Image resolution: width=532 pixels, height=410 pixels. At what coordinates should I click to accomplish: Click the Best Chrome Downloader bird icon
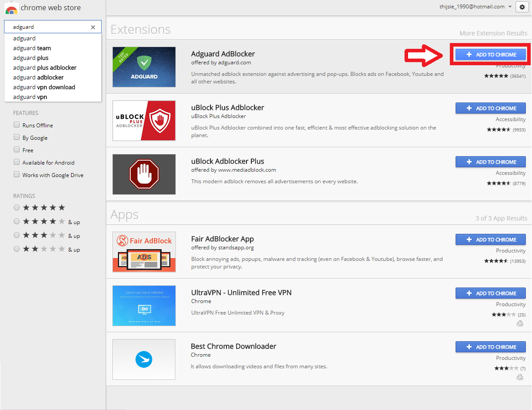[144, 359]
